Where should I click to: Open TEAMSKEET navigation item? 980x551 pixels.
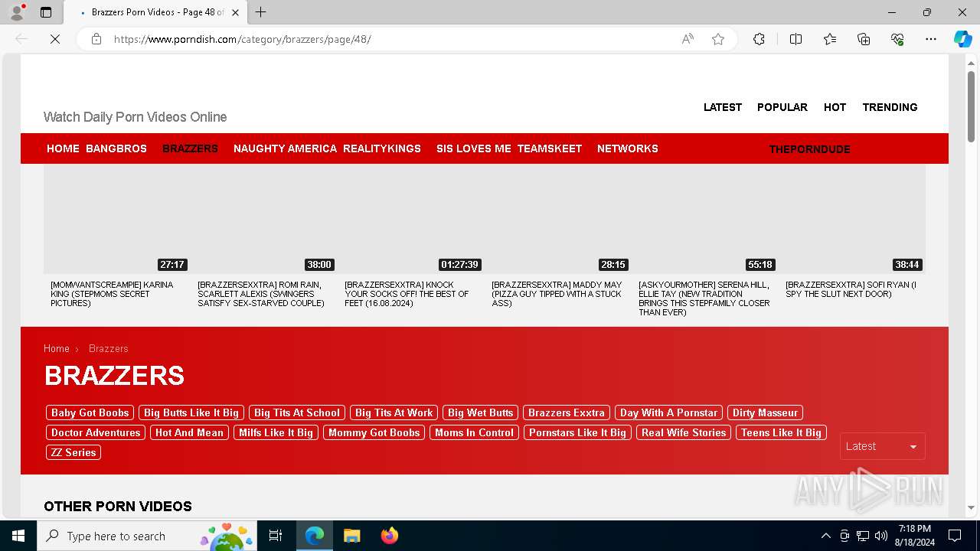click(550, 148)
